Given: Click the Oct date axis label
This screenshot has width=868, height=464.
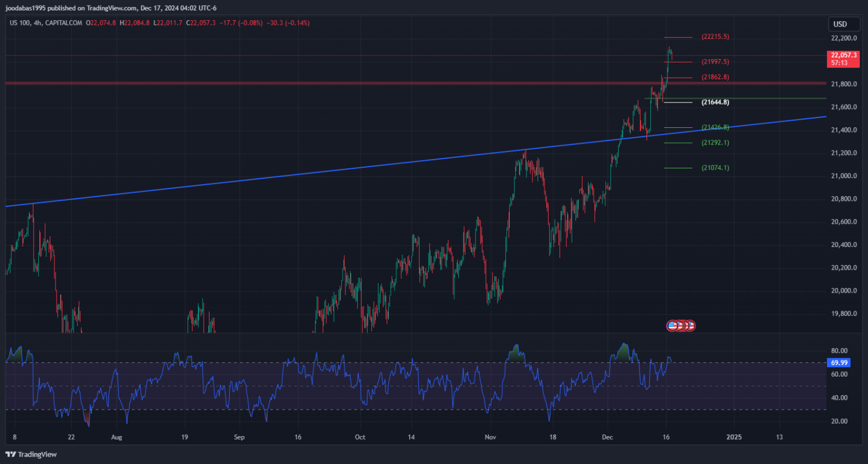Looking at the screenshot, I should coord(360,437).
